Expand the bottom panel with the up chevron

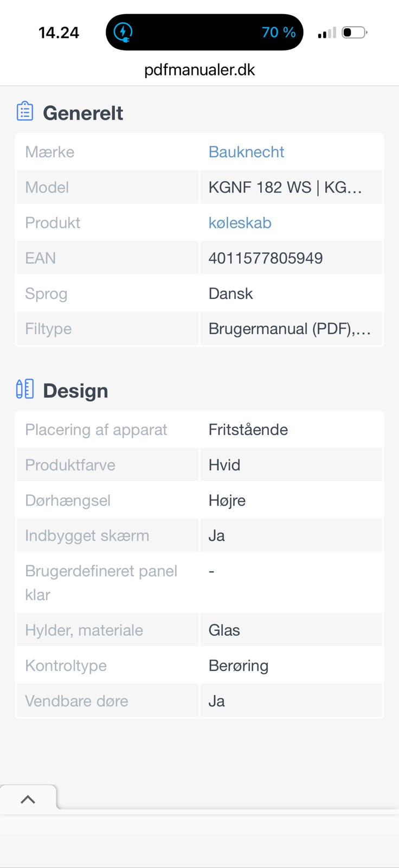28,799
